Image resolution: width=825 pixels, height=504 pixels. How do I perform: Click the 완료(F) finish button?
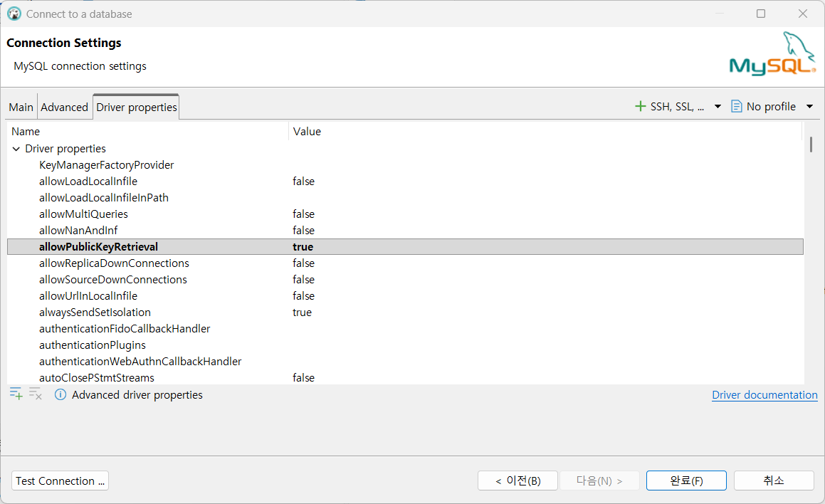point(686,481)
